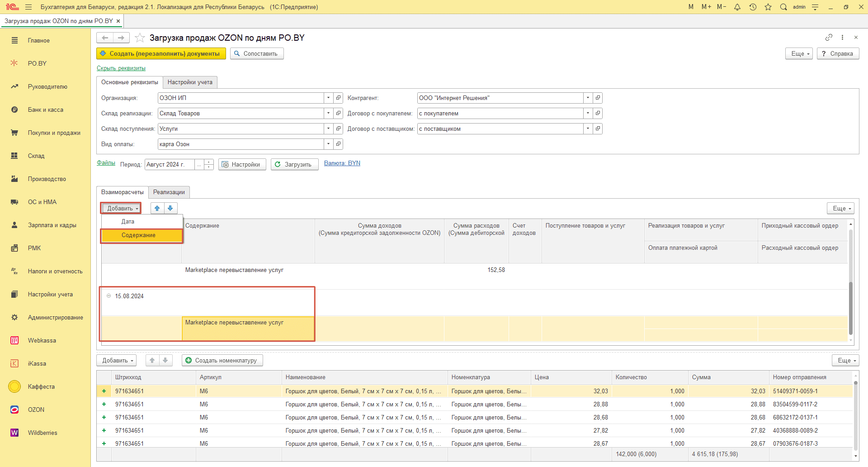
Task: Open Вид оплаты record icon
Action: (x=338, y=144)
